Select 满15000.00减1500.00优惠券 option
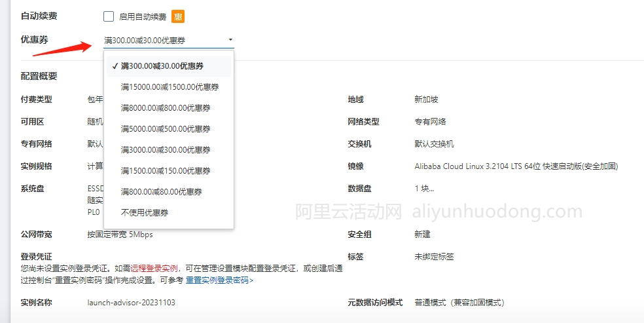The height and width of the screenshot is (323, 644). 169,87
